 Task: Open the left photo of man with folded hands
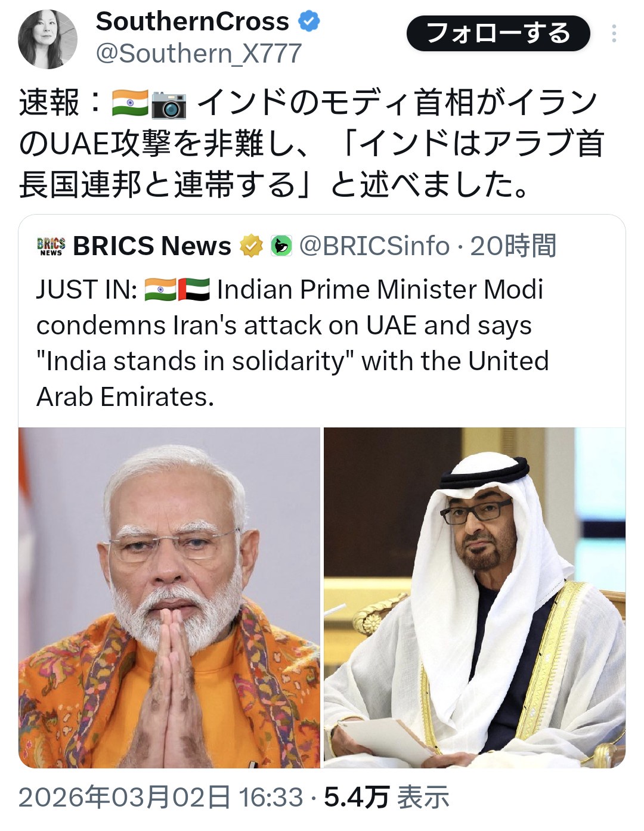click(x=169, y=597)
